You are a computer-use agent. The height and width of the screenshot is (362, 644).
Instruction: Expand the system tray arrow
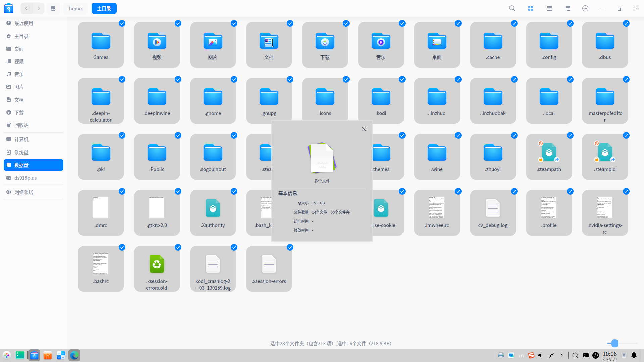click(x=561, y=355)
